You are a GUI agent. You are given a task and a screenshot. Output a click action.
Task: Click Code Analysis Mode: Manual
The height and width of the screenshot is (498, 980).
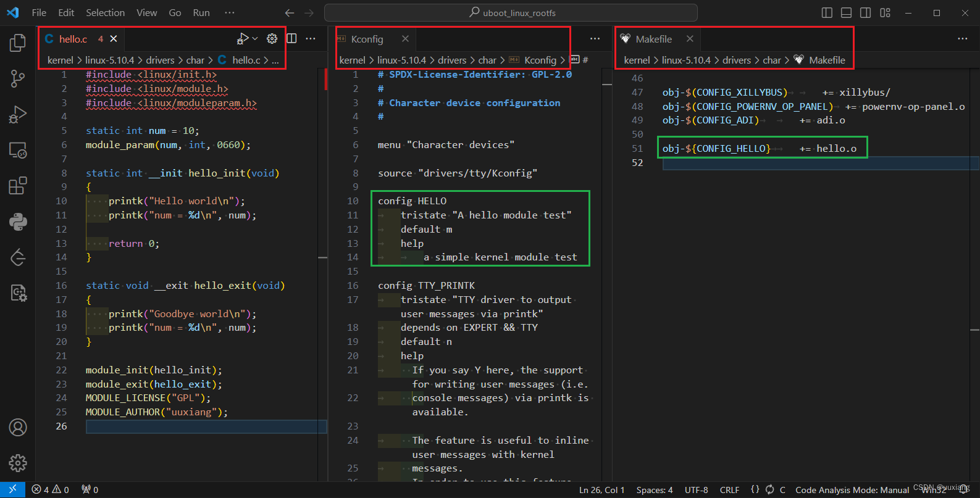(852, 490)
